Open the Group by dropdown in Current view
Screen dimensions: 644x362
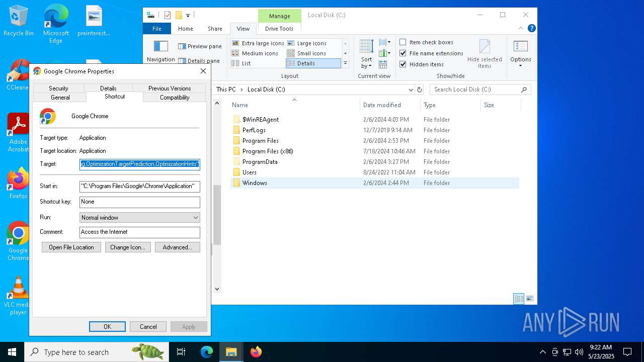pos(385,42)
